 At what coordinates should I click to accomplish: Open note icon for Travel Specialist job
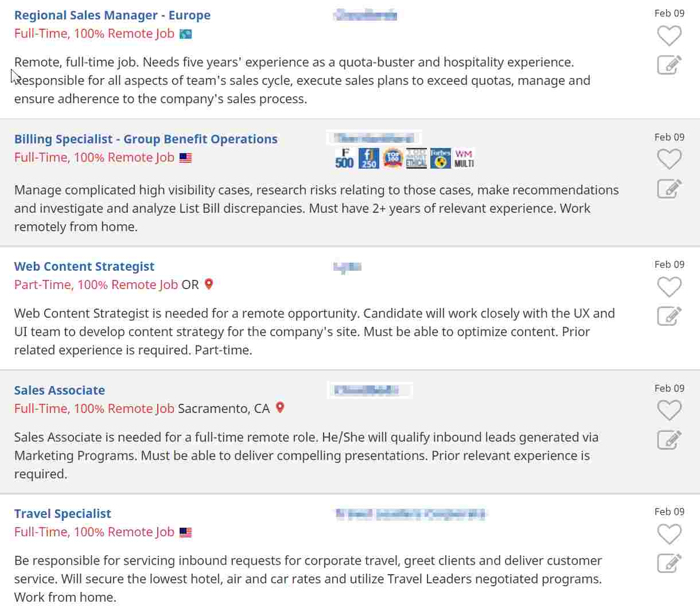[669, 563]
